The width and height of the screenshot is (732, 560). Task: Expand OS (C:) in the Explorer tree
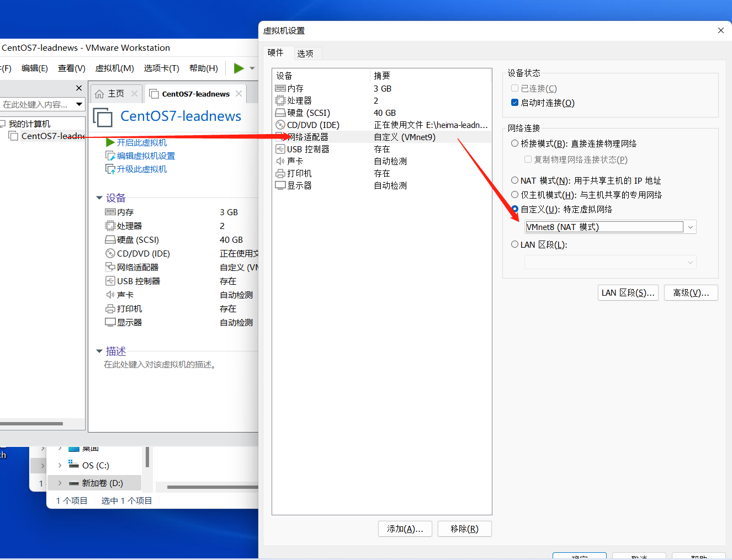60,465
